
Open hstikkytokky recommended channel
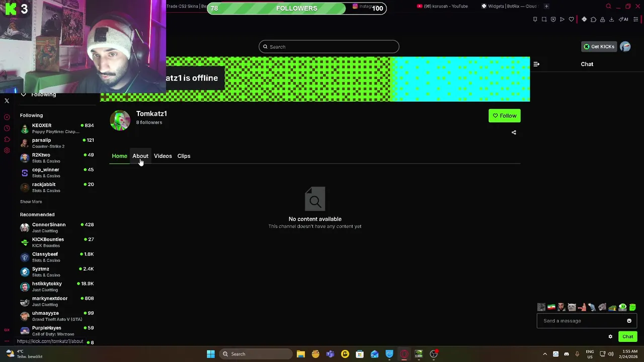pos(57,287)
